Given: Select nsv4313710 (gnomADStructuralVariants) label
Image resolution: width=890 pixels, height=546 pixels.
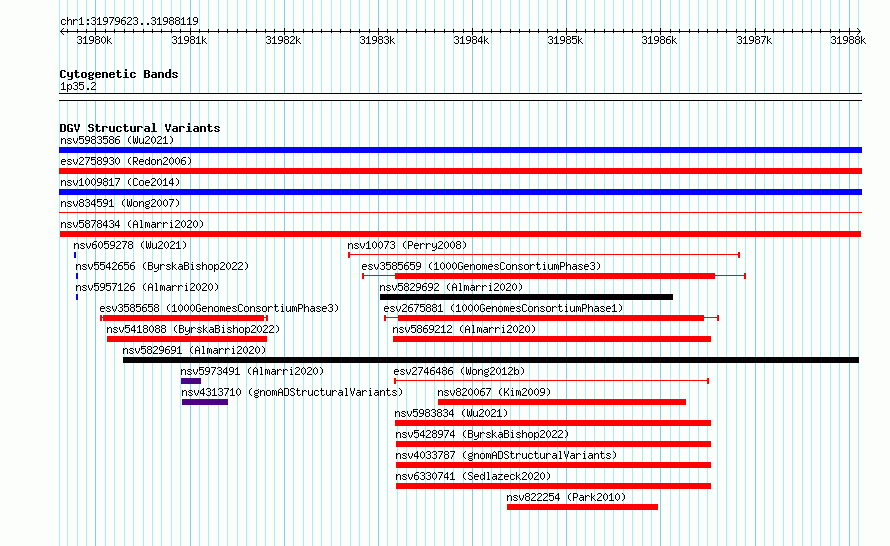Looking at the screenshot, I should [x=292, y=392].
